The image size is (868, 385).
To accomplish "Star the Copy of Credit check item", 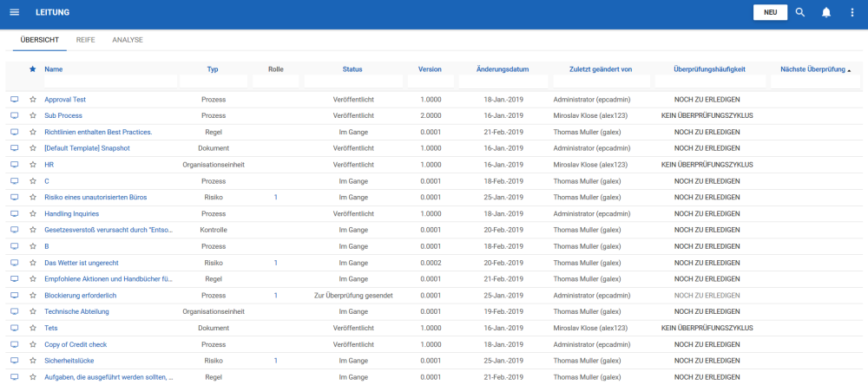I will tap(33, 344).
